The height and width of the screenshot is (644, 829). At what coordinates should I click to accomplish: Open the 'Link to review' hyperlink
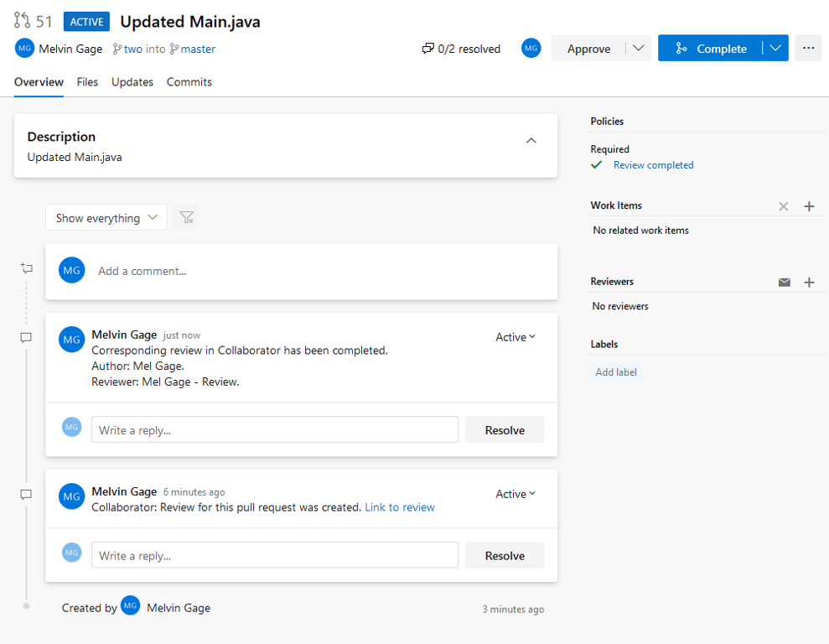400,507
